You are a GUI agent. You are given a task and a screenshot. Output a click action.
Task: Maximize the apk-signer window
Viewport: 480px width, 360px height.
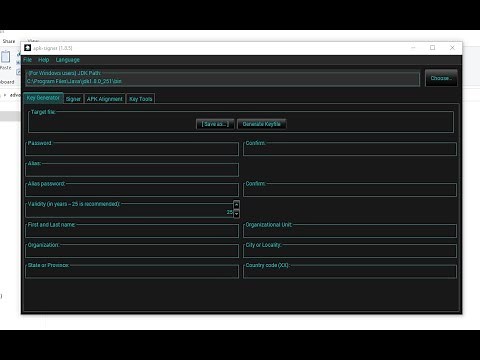coord(433,48)
